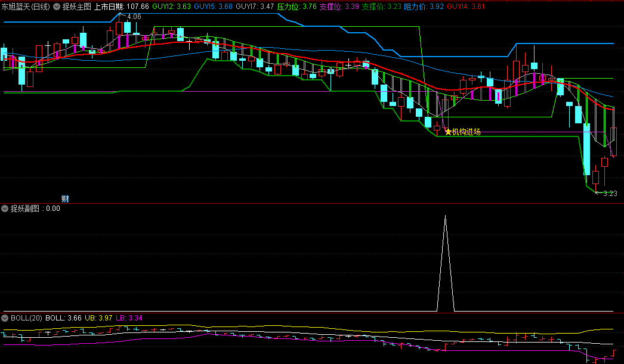The height and width of the screenshot is (364, 624).
Task: Select the ★机构进场 signal marker
Action: pos(462,132)
